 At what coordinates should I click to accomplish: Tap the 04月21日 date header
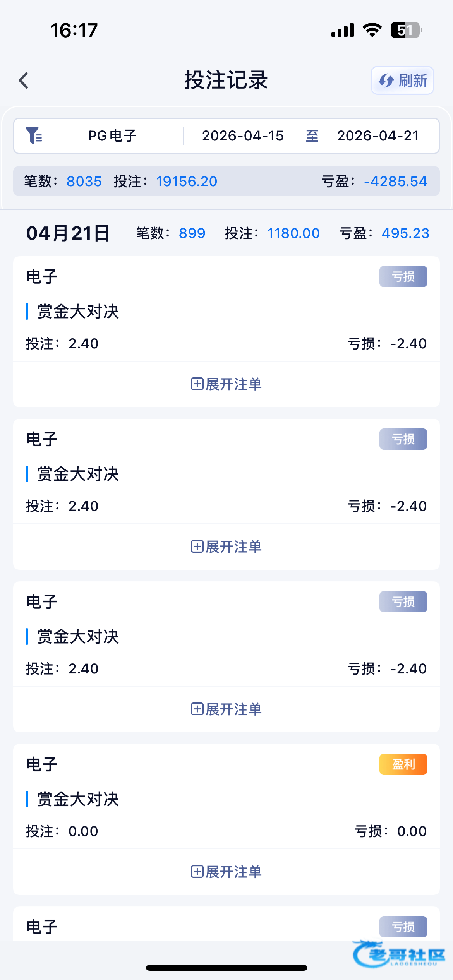tap(68, 233)
